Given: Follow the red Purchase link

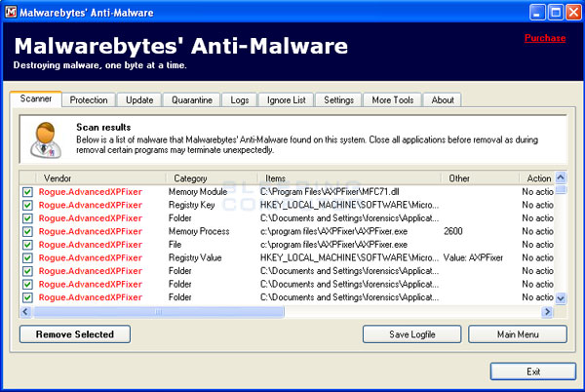Looking at the screenshot, I should pos(545,38).
